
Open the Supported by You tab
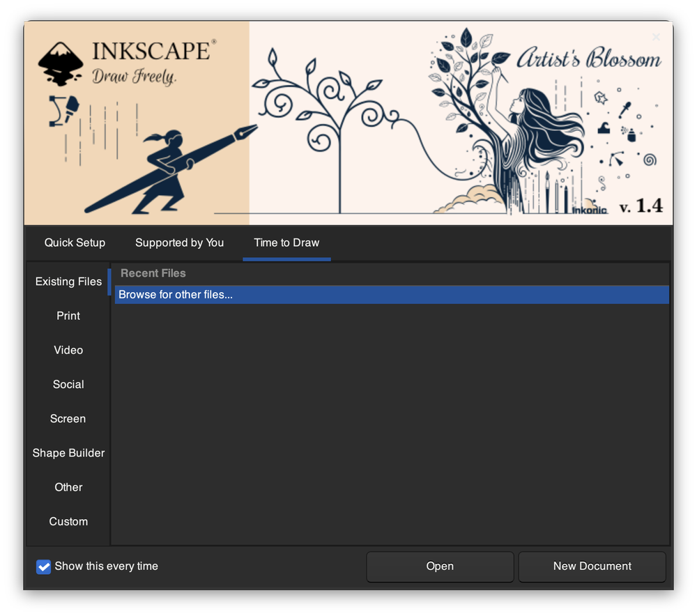point(179,242)
